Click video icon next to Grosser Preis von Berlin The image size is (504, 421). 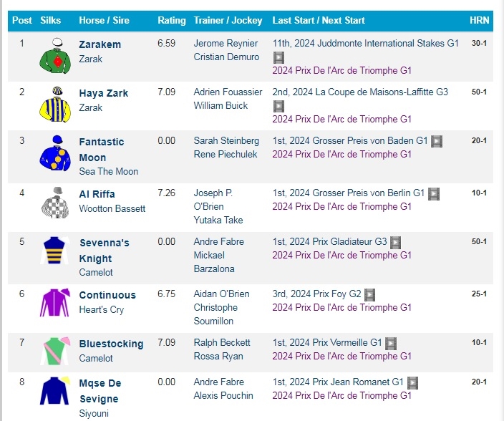[434, 193]
